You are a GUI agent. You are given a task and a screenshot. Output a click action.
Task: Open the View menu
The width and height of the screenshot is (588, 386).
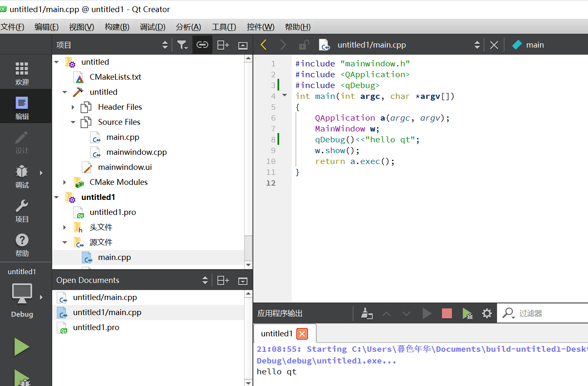(x=81, y=27)
